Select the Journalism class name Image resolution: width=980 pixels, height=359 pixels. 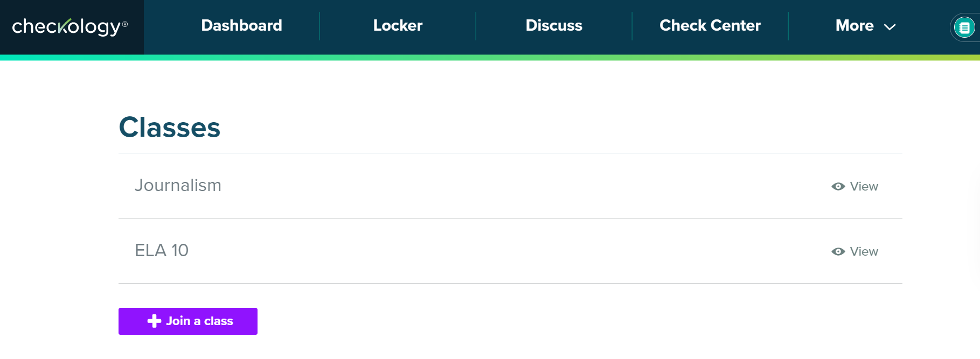tap(178, 185)
